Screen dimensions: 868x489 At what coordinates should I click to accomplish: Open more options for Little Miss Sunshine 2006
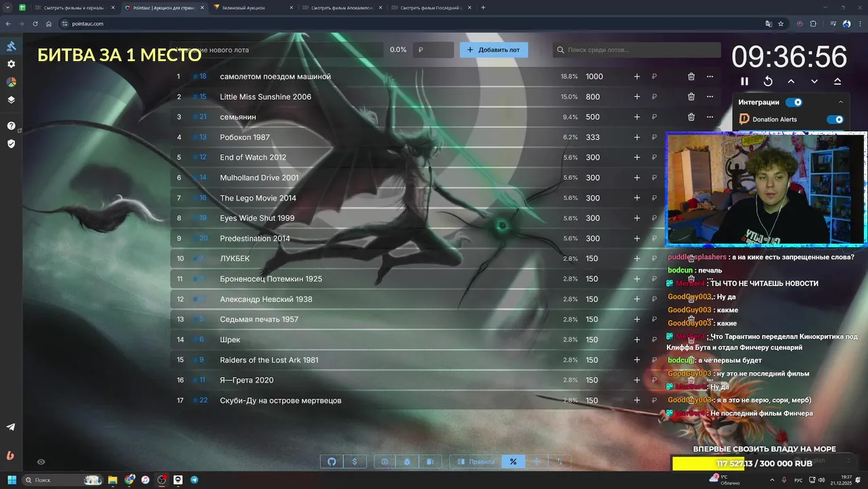click(x=710, y=97)
